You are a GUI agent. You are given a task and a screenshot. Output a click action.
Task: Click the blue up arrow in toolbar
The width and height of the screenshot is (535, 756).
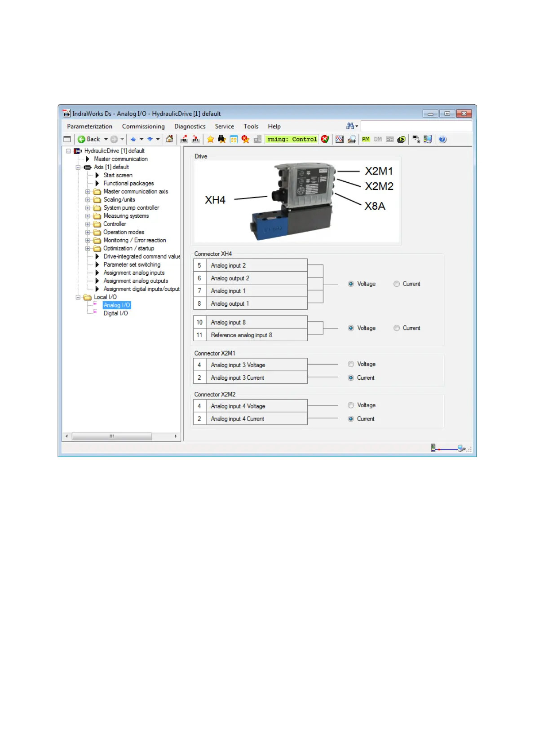pyautogui.click(x=133, y=139)
